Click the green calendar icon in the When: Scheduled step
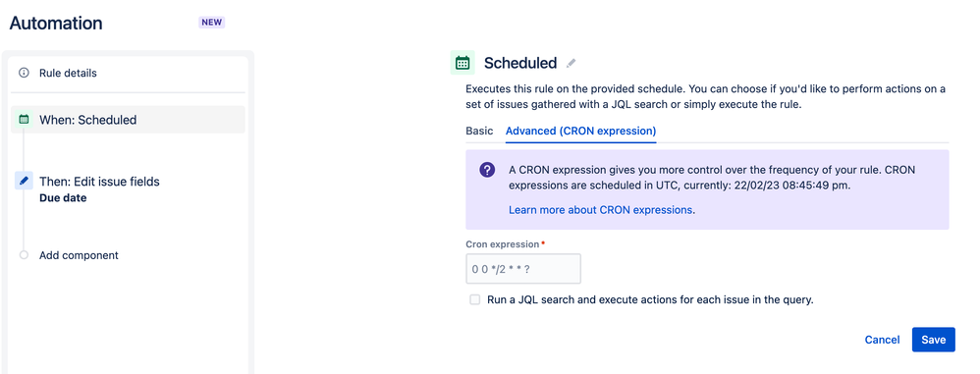 (24, 119)
